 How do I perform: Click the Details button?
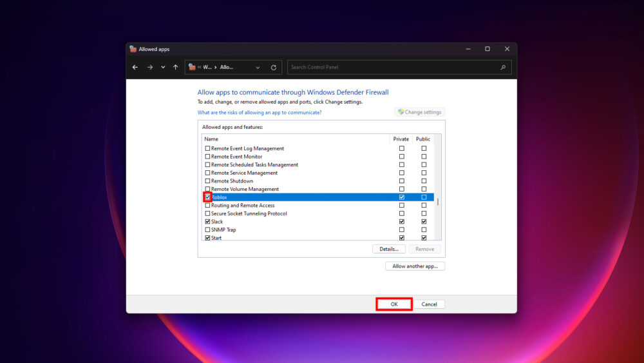(x=389, y=249)
